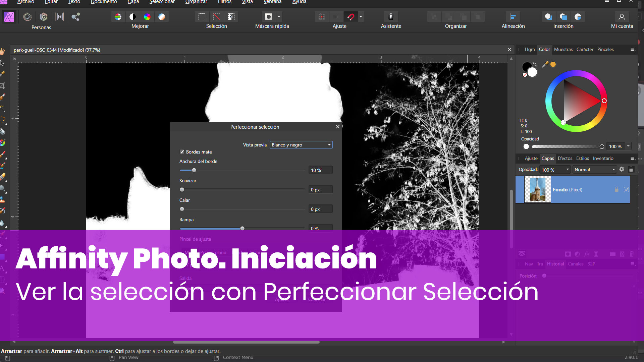This screenshot has height=362, width=644.
Task: Select Insert behind the selection icon
Action: tap(549, 17)
